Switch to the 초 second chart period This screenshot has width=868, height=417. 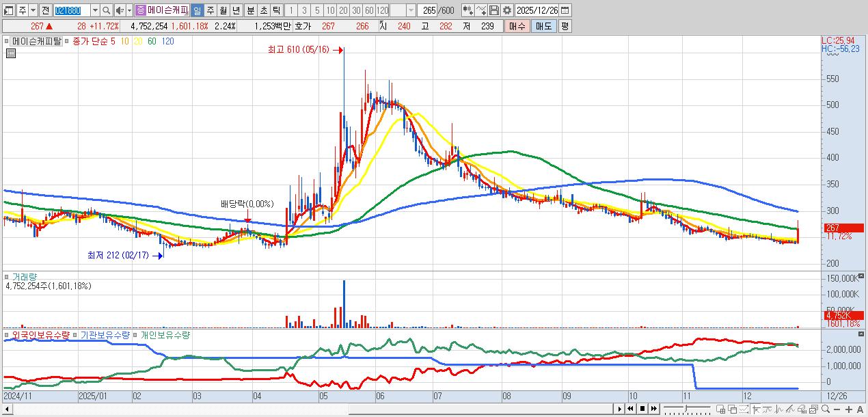tap(263, 10)
